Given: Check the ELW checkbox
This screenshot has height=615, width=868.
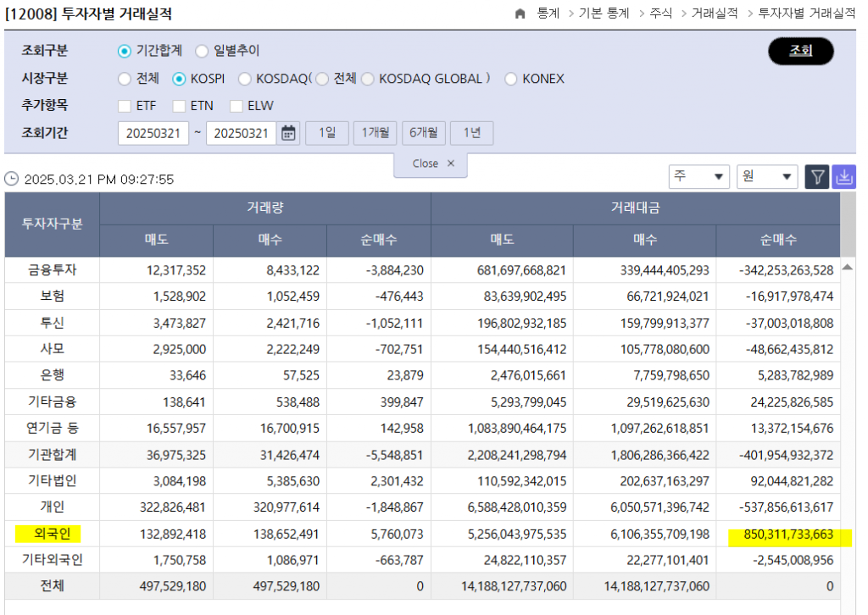Looking at the screenshot, I should 235,106.
